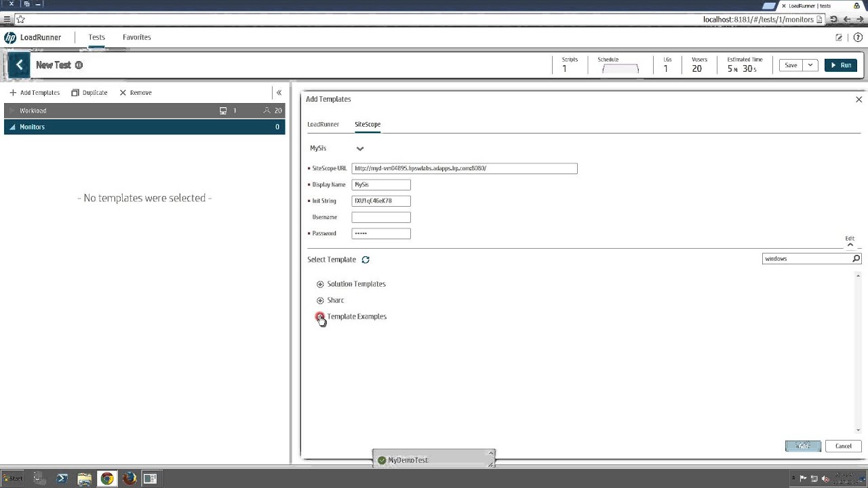Click the empty Username field
Image resolution: width=868 pixels, height=488 pixels.
pos(381,218)
